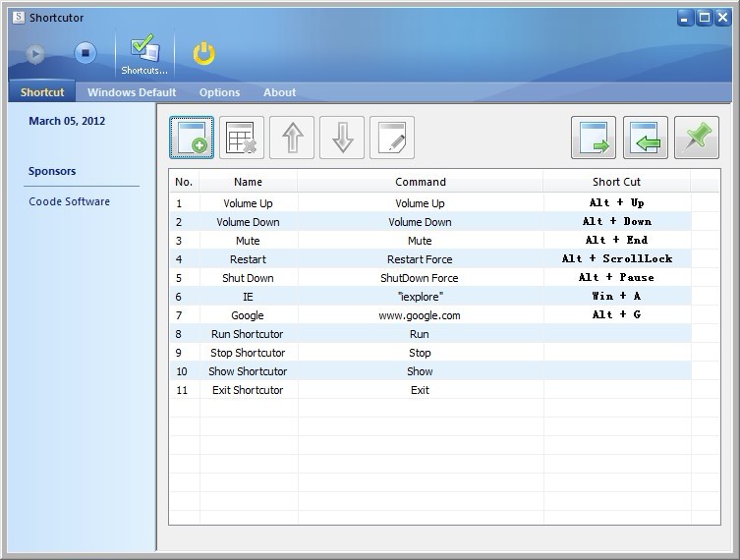The height and width of the screenshot is (560, 740).
Task: Move selected shortcut down with arrow
Action: coord(342,138)
